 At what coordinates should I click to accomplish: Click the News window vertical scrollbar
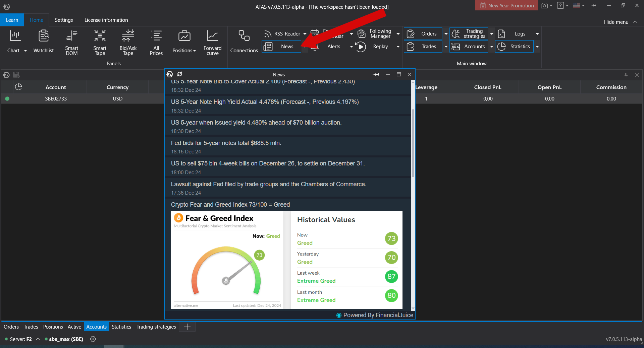(413, 143)
